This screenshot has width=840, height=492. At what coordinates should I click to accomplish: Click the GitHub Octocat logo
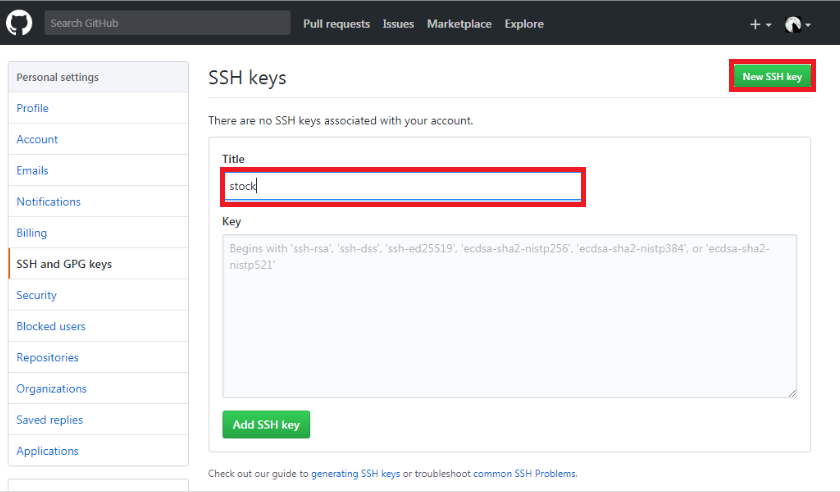click(19, 23)
